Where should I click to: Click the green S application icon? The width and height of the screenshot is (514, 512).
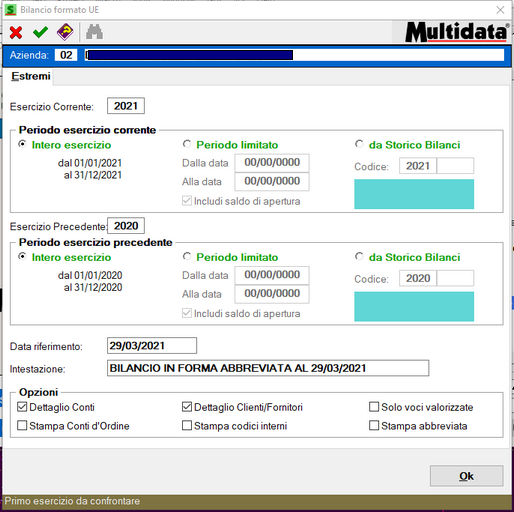(10, 10)
